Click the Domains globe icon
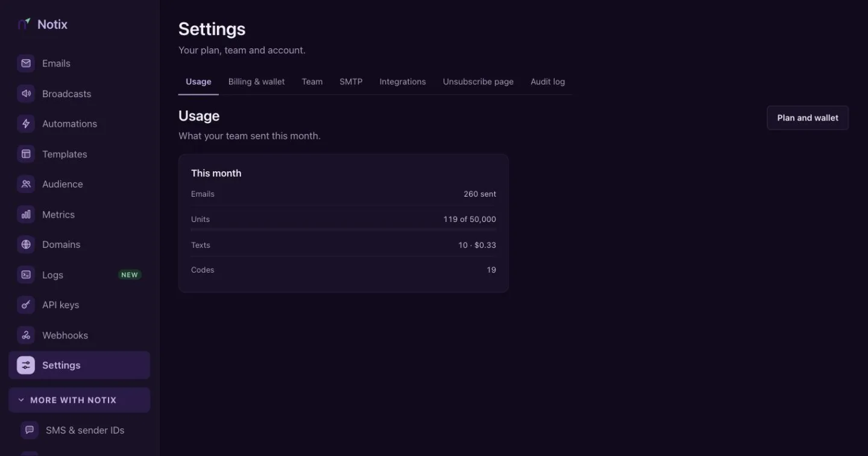 (26, 244)
